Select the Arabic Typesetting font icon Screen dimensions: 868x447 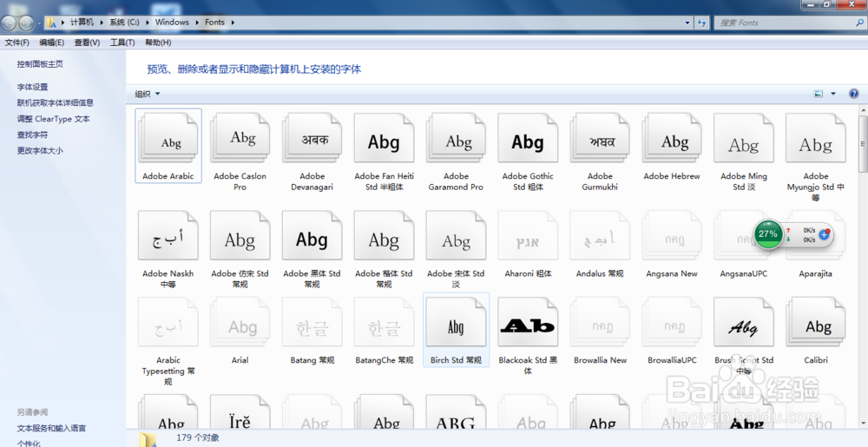tap(168, 322)
